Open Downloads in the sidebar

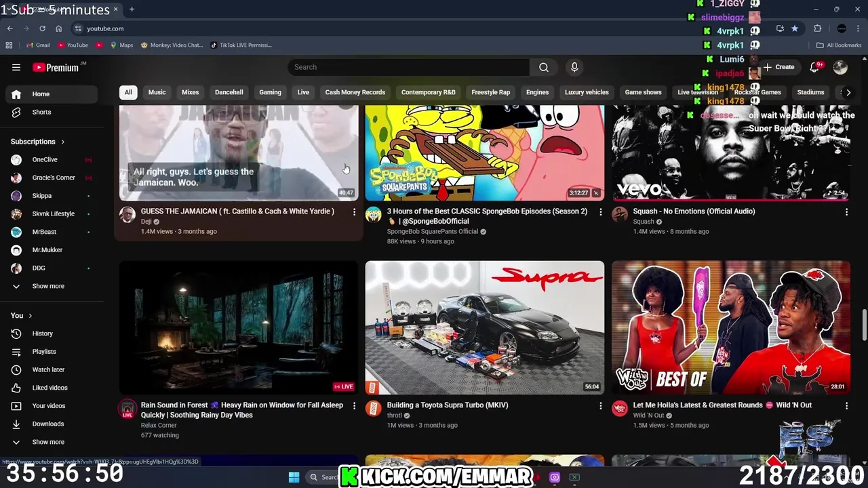tap(52, 424)
